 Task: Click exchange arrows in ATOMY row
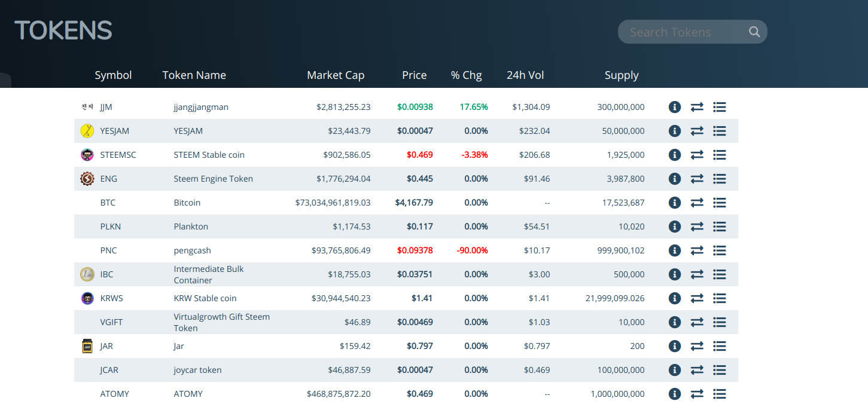click(697, 394)
